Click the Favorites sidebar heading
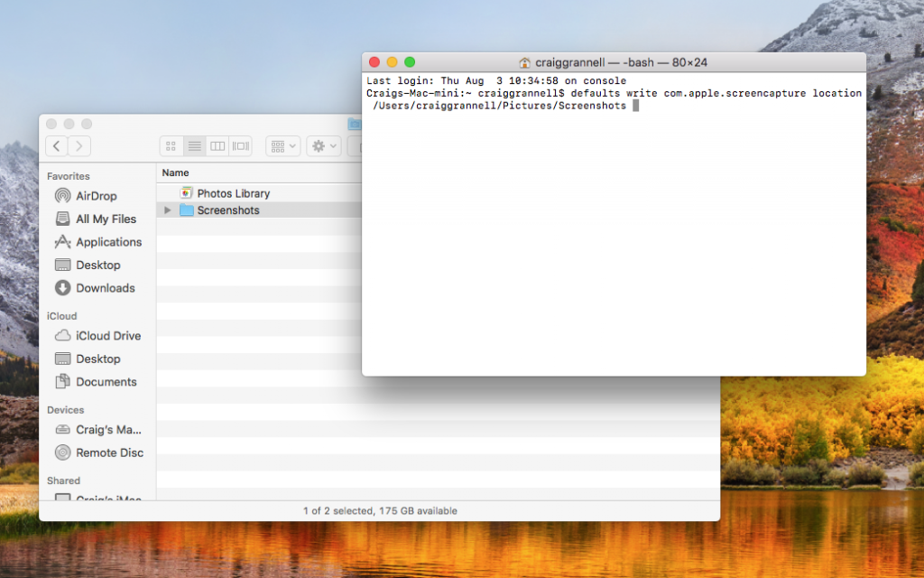924x578 pixels. pyautogui.click(x=69, y=176)
